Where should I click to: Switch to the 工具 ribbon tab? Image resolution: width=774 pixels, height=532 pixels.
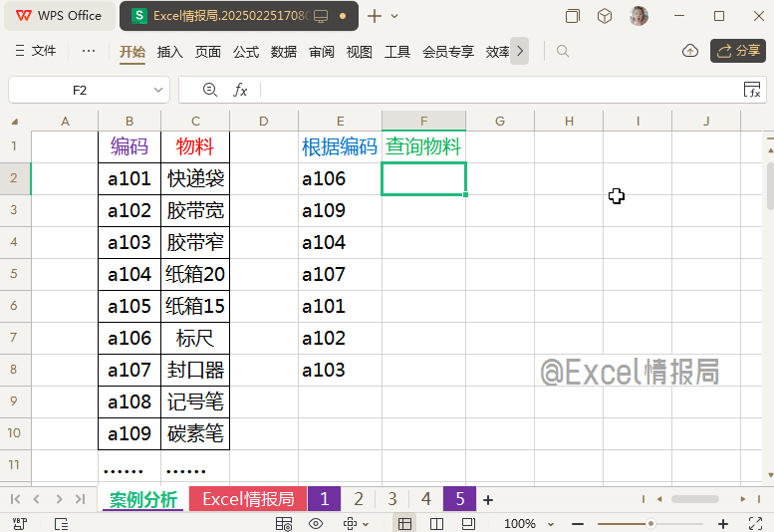click(397, 52)
